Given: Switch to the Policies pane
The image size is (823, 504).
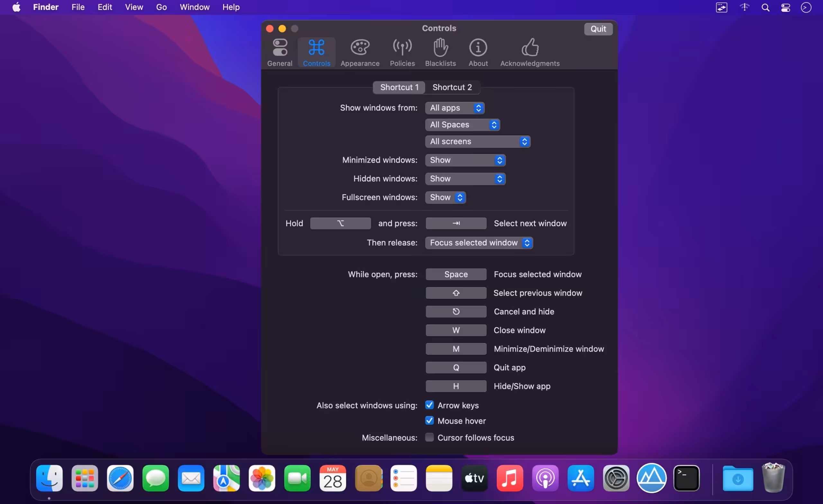Looking at the screenshot, I should pyautogui.click(x=402, y=52).
